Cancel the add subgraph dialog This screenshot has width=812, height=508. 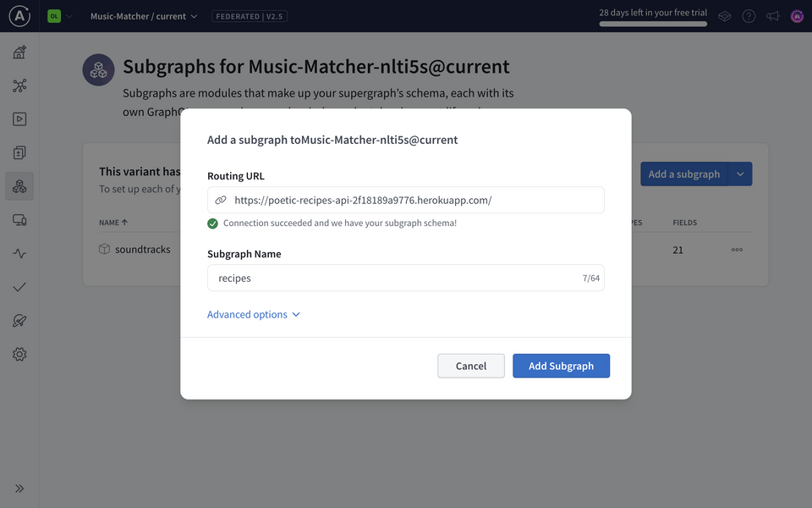click(x=470, y=366)
